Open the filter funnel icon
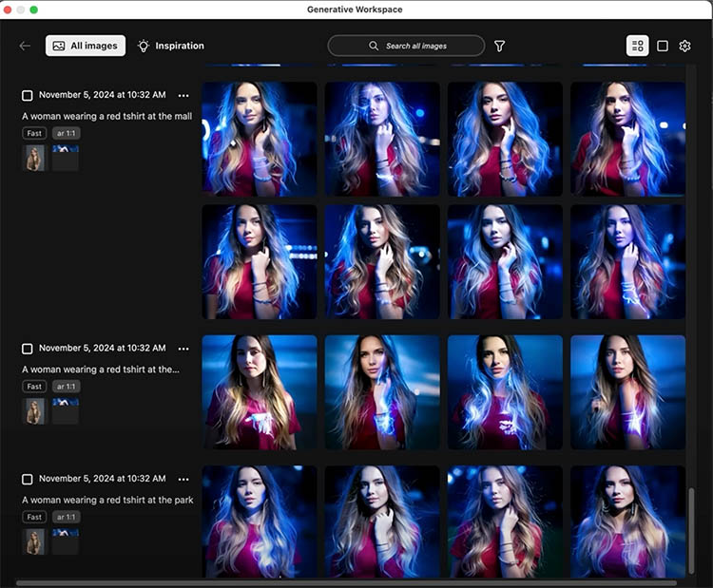 499,46
